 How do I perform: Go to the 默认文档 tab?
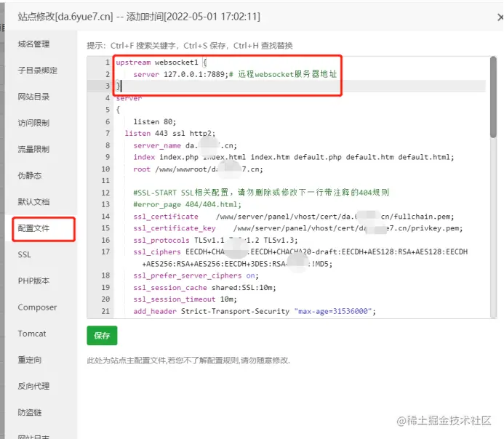33,202
